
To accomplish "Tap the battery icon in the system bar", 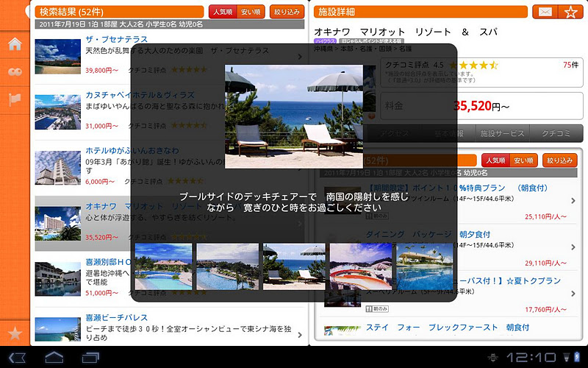I will coord(578,357).
